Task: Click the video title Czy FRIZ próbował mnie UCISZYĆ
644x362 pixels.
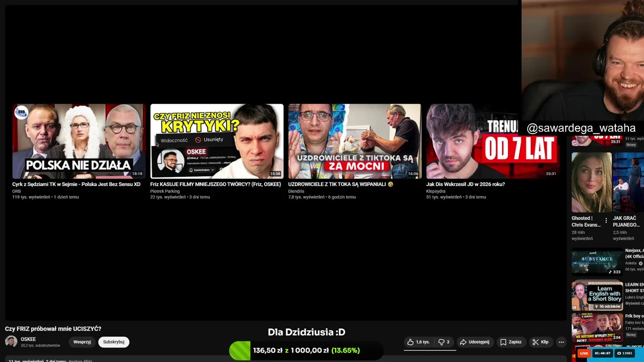Action: tap(53, 329)
